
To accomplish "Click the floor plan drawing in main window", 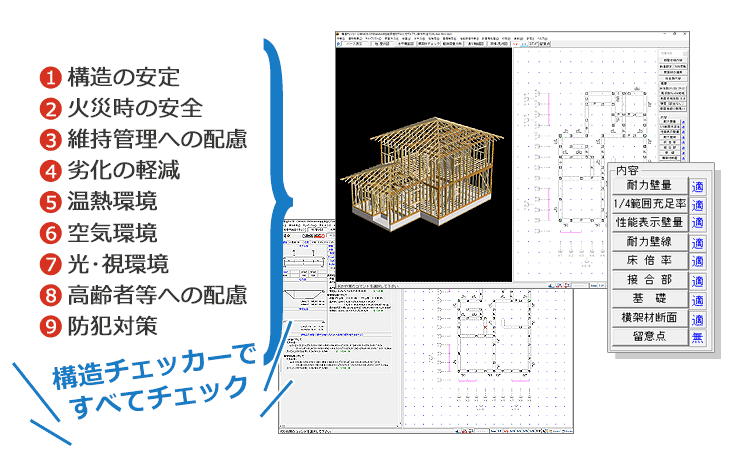I will [601, 158].
